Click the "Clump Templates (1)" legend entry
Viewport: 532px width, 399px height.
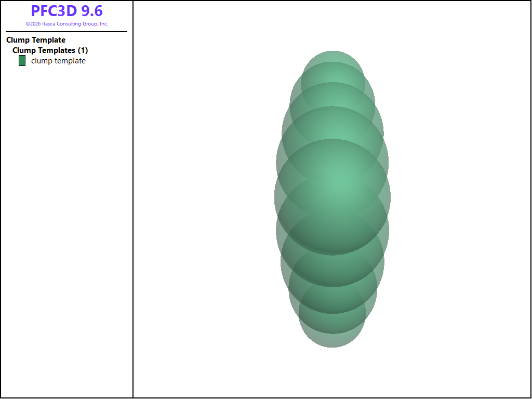[50, 50]
